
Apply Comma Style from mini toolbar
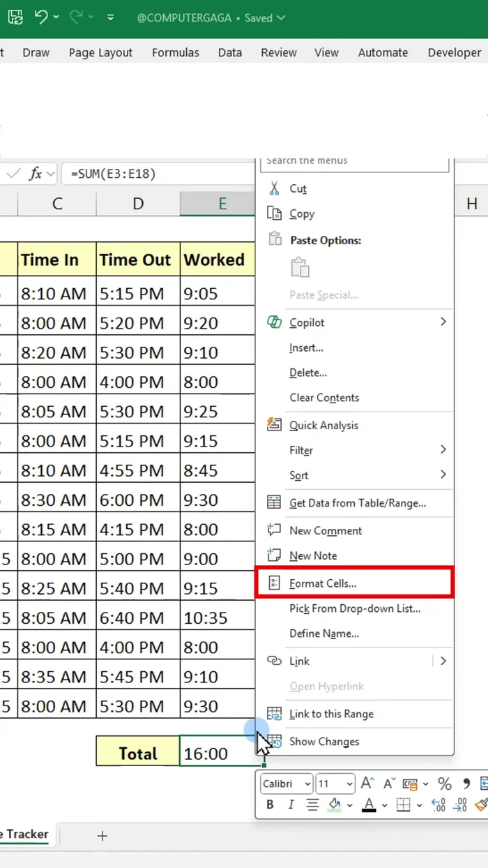click(467, 784)
